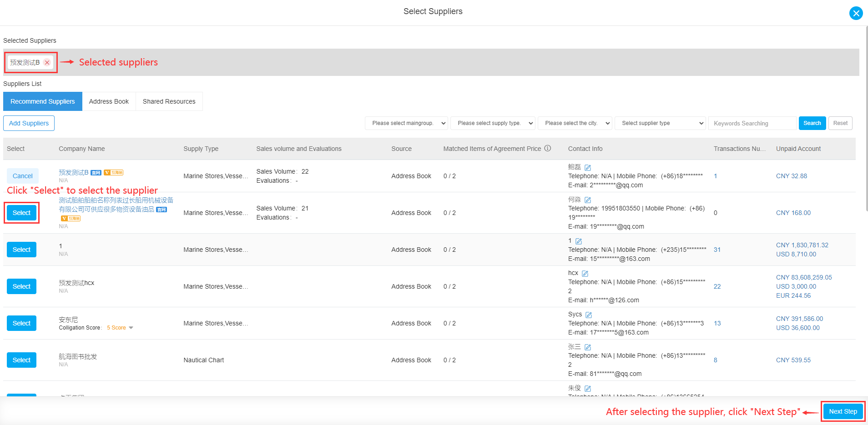The width and height of the screenshot is (868, 425).
Task: Open the Please select supply type dropdown
Action: [x=493, y=123]
